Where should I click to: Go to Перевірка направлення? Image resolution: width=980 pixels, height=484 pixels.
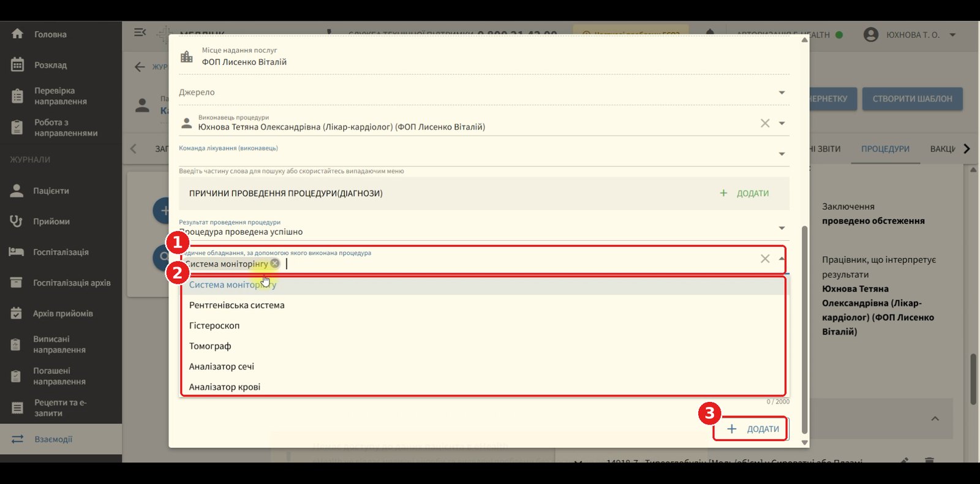coord(61,96)
